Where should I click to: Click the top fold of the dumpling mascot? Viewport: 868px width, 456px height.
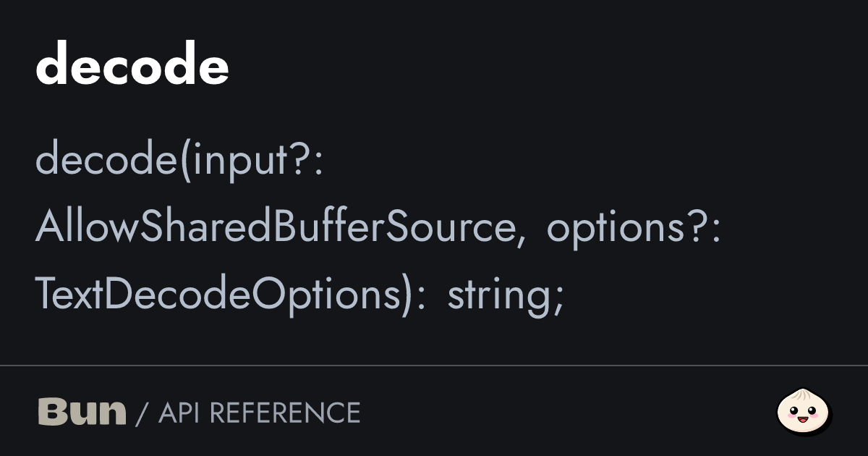(804, 395)
